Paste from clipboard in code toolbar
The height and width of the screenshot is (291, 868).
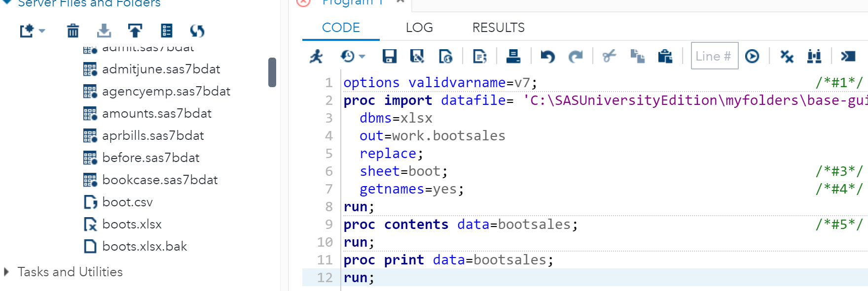tap(665, 56)
